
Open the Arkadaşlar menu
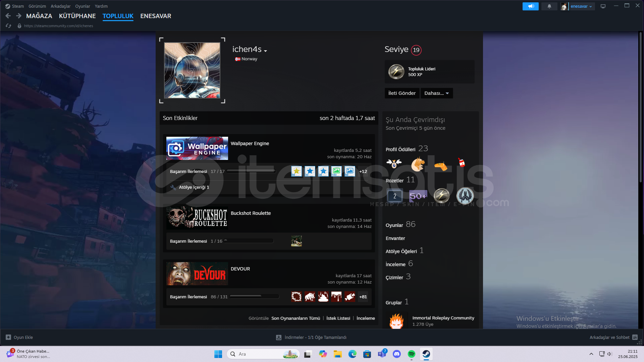[x=61, y=6]
